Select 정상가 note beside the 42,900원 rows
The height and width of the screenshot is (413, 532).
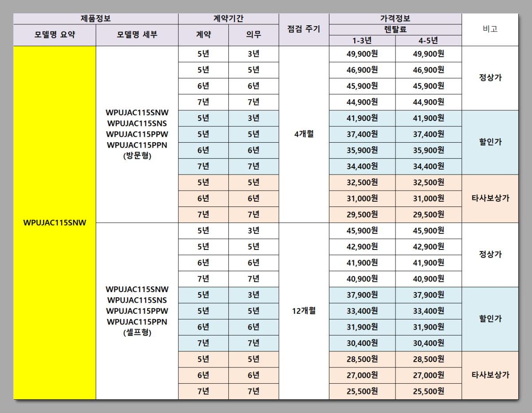pos(490,255)
